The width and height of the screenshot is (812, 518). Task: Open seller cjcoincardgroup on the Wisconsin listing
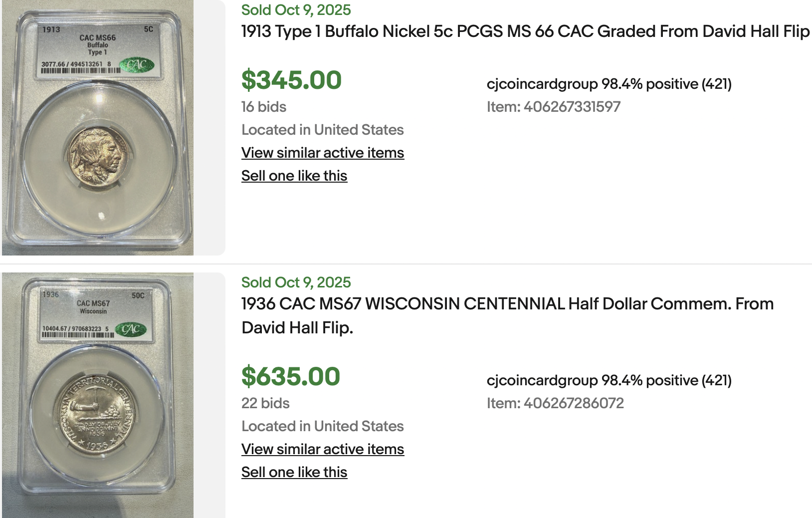coord(542,380)
